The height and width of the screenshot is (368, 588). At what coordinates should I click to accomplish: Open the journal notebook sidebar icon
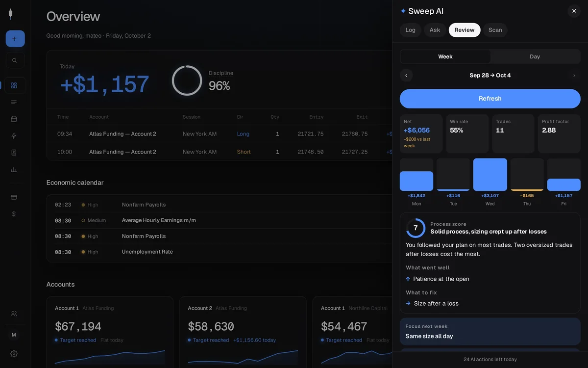[x=14, y=153]
